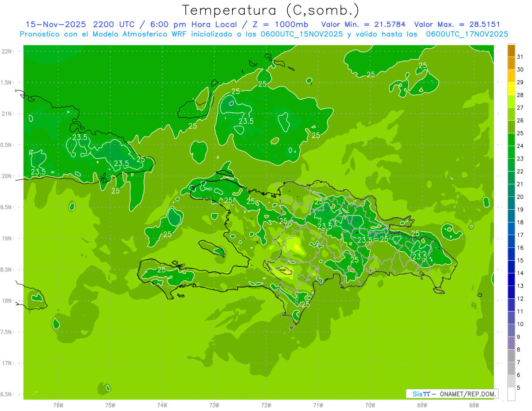The height and width of the screenshot is (411, 532).
Task: Click the legend color between 14 and 15
Action: [511, 267]
